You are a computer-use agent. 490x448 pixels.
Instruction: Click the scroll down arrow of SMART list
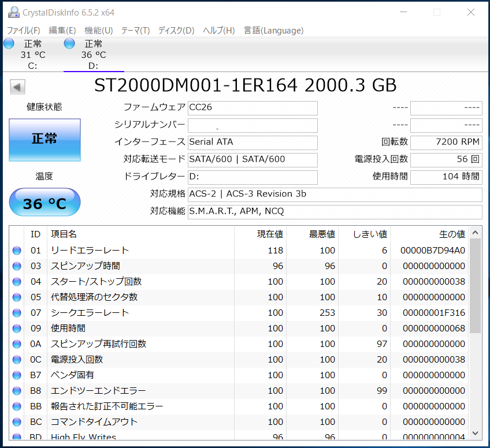476,434
